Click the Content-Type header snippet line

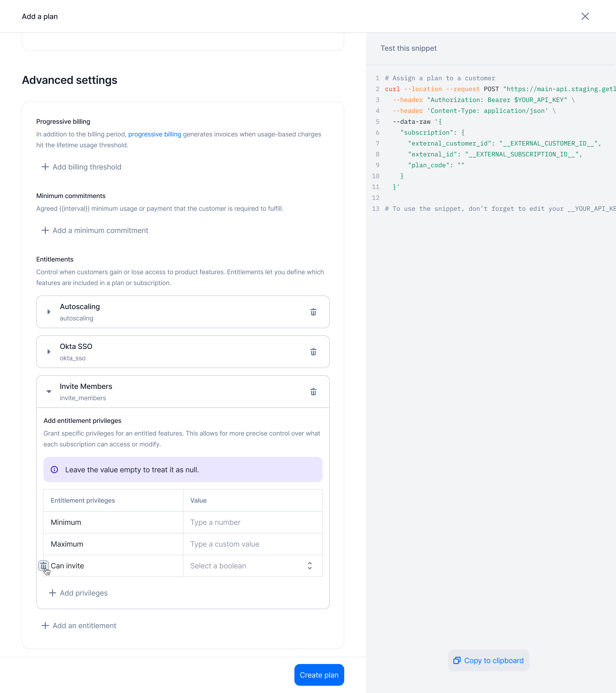pyautogui.click(x=474, y=111)
